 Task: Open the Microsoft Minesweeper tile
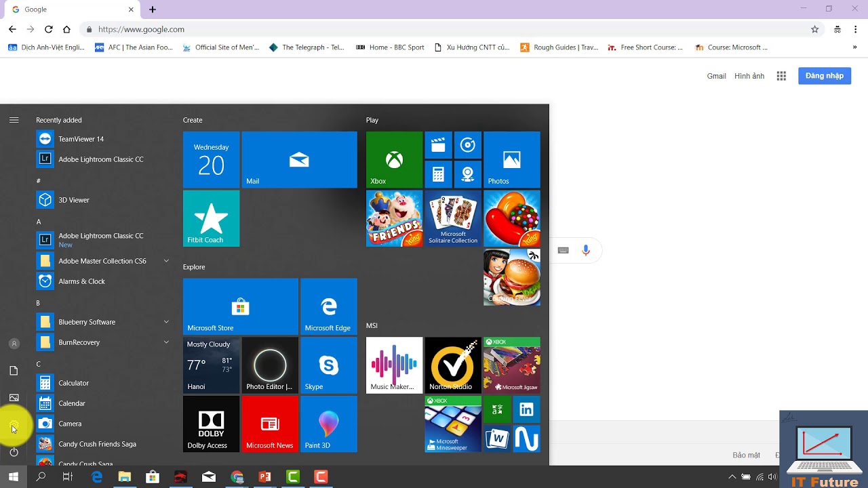[x=453, y=424]
